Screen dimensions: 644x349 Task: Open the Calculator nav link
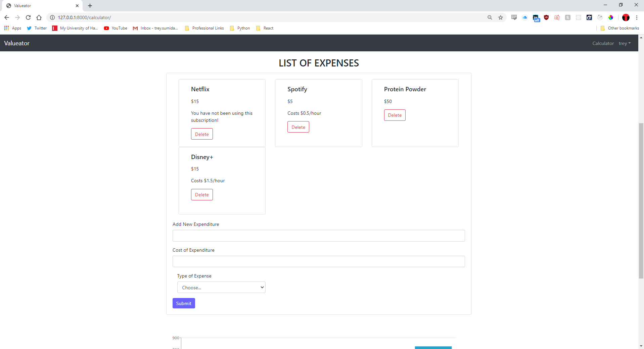[x=603, y=43]
